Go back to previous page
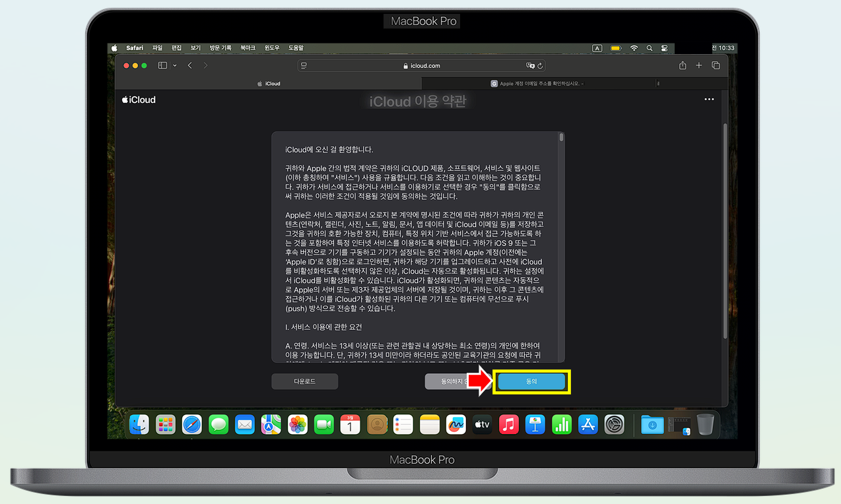841x504 pixels. (190, 65)
